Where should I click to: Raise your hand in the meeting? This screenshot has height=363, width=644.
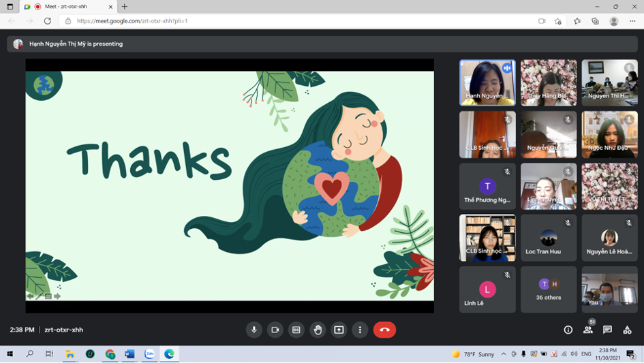(318, 330)
